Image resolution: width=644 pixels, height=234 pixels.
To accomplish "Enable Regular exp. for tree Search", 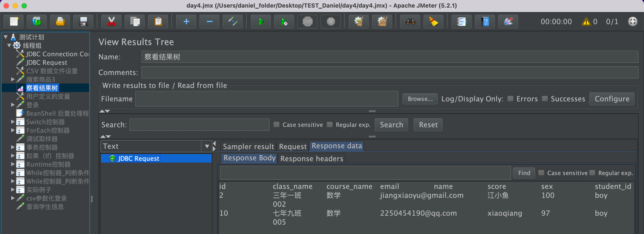I will tap(330, 125).
